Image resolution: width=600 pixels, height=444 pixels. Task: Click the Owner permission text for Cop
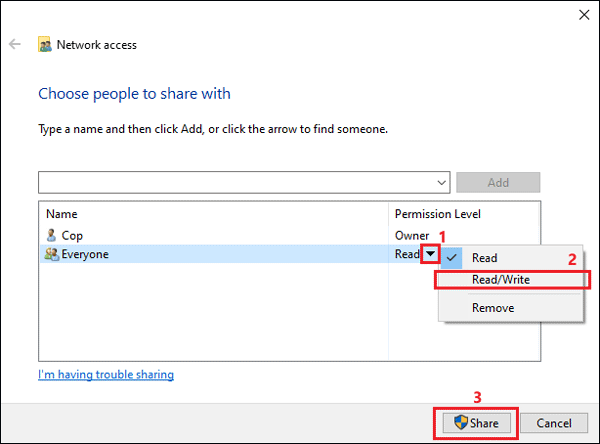412,235
